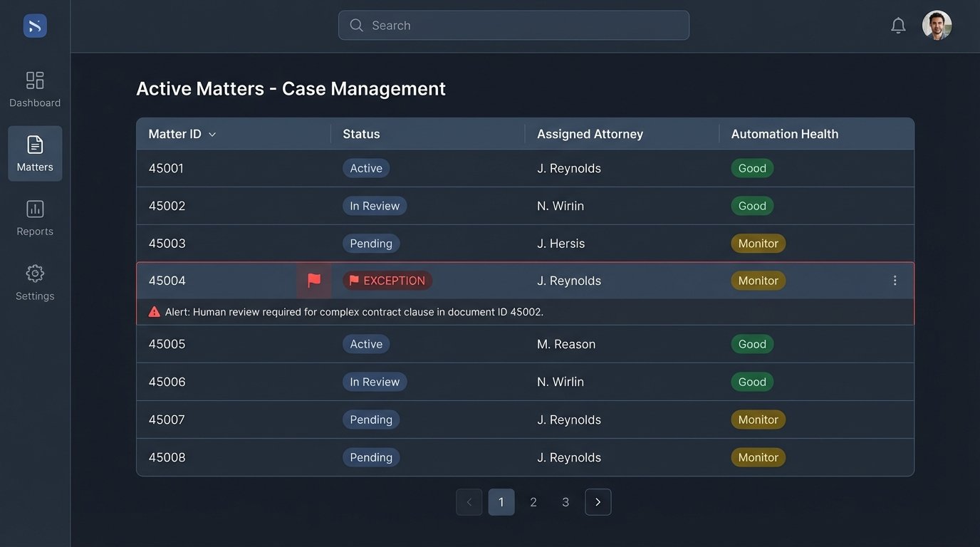Click the red flag icon on 45004

(314, 281)
